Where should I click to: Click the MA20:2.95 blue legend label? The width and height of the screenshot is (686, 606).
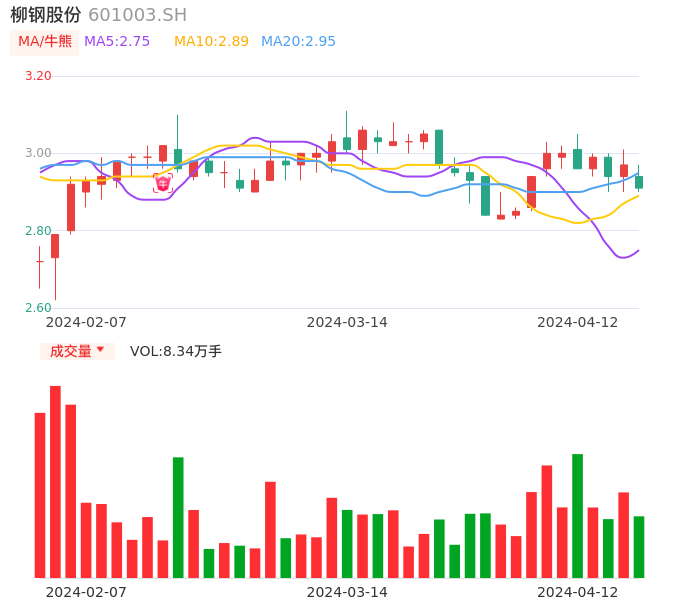(298, 42)
